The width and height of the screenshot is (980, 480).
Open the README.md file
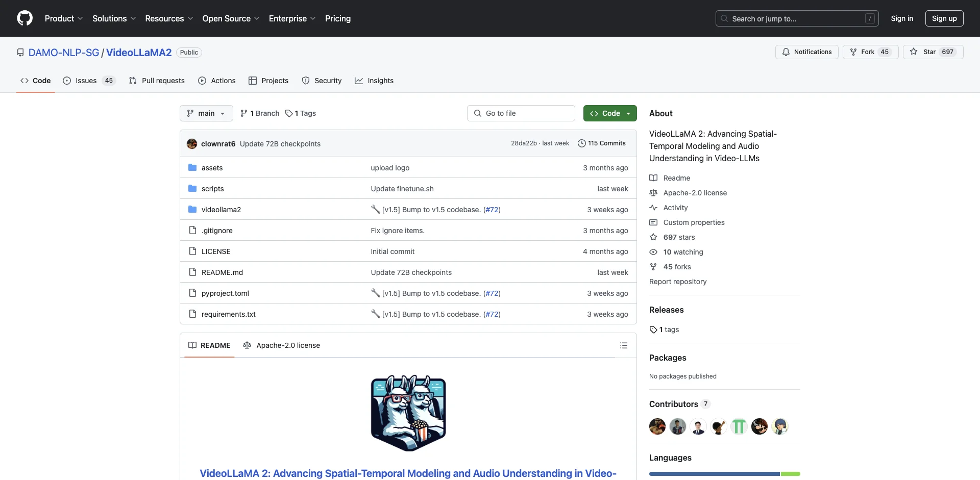point(222,272)
